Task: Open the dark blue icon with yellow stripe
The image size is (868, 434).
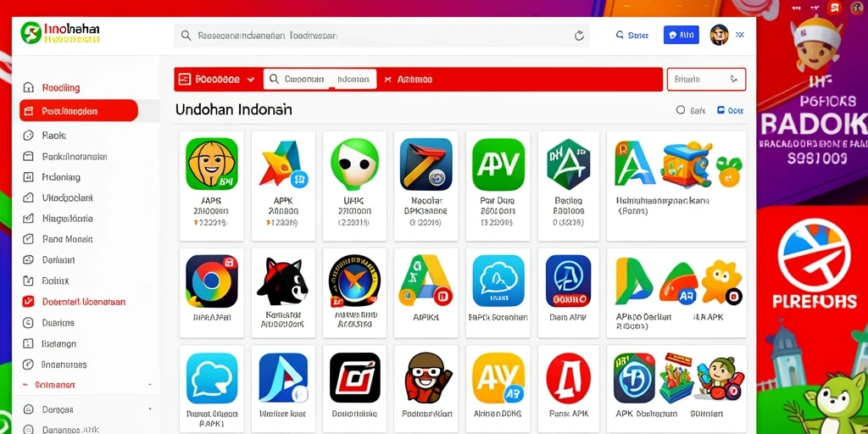Action: [x=426, y=164]
